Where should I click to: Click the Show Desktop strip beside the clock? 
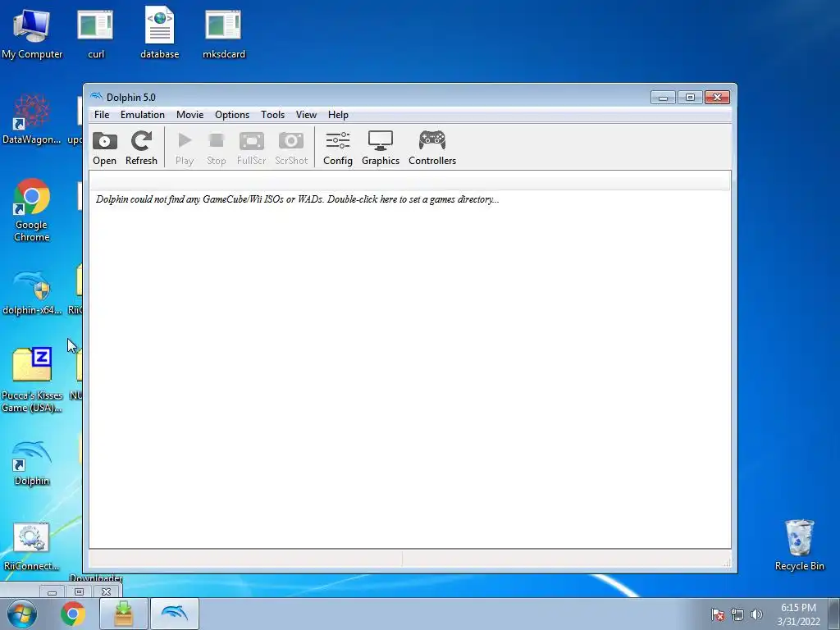(x=834, y=614)
